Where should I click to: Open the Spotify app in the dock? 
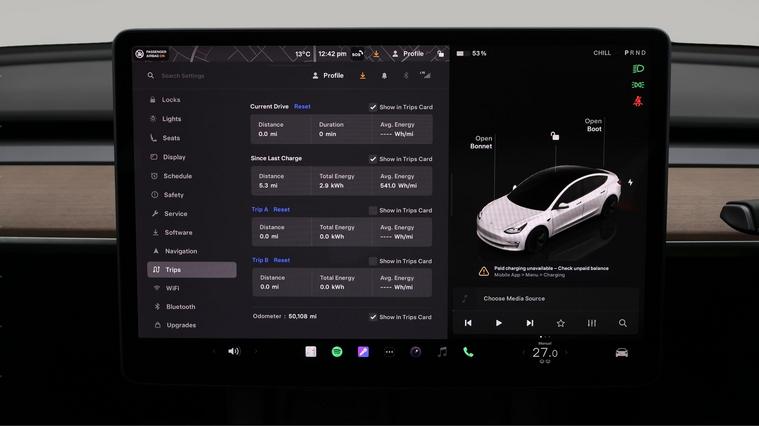337,352
